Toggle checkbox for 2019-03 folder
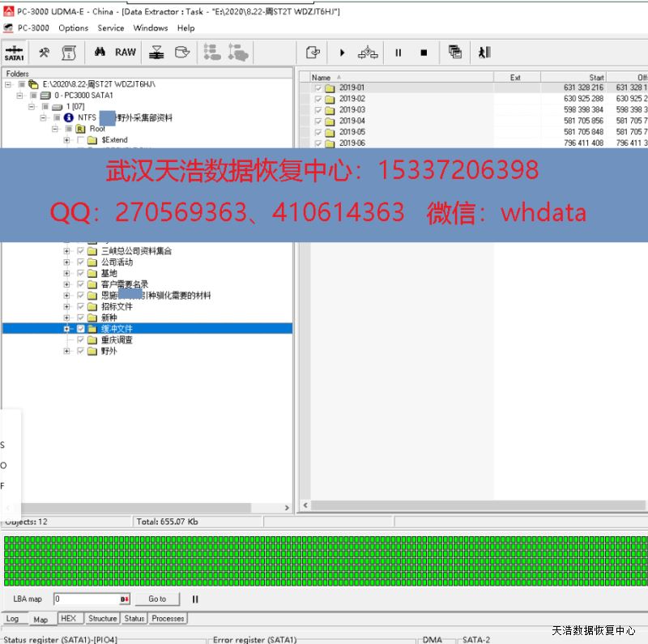Viewport: 648px width, 644px height. click(318, 110)
